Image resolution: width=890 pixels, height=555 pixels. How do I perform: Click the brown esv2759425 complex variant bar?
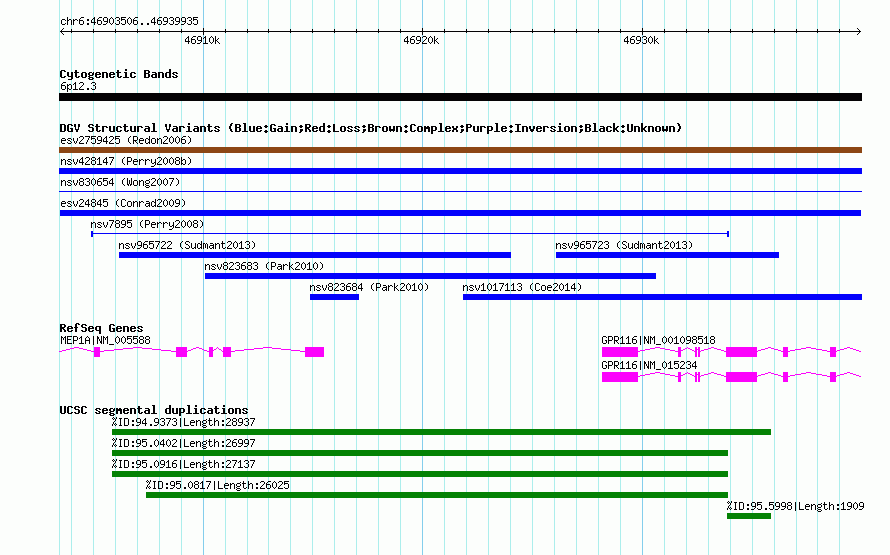click(x=460, y=150)
